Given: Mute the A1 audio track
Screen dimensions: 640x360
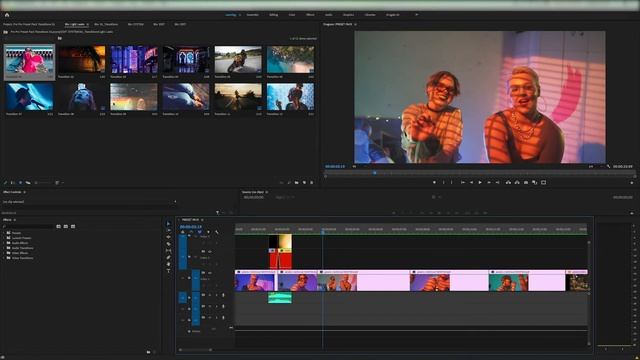Looking at the screenshot, I should coord(210,295).
